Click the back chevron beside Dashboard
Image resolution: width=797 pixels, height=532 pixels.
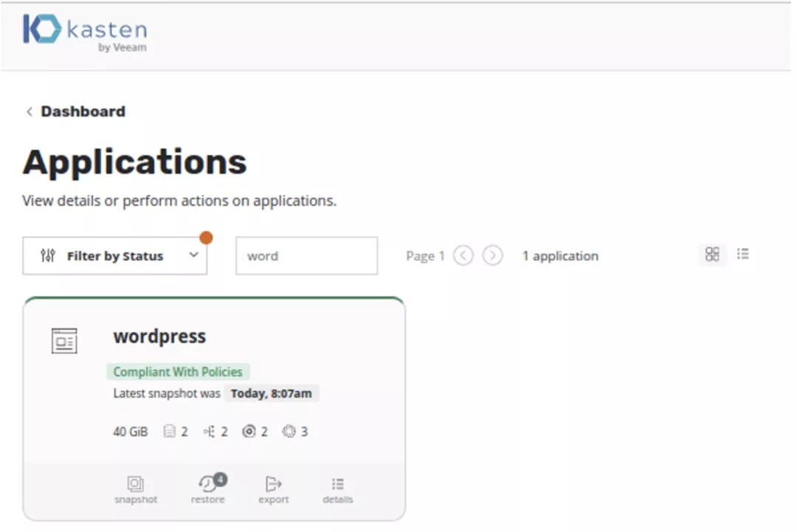(30, 112)
